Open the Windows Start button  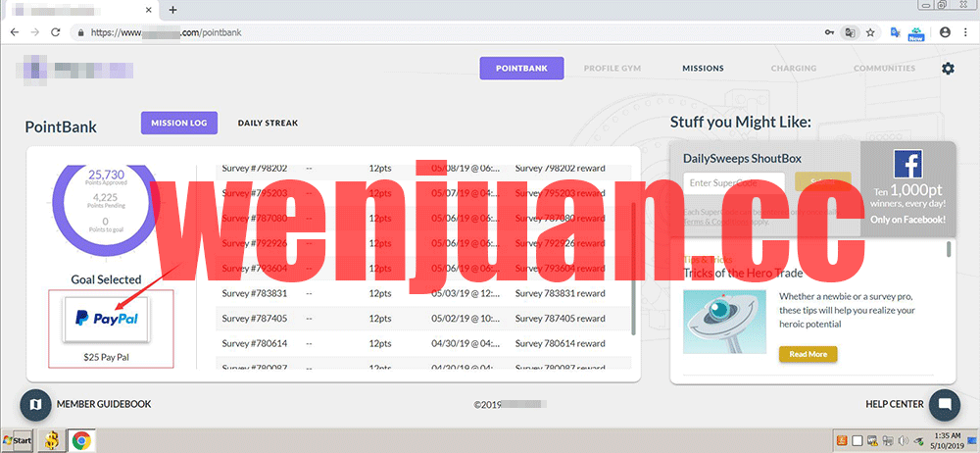click(17, 441)
